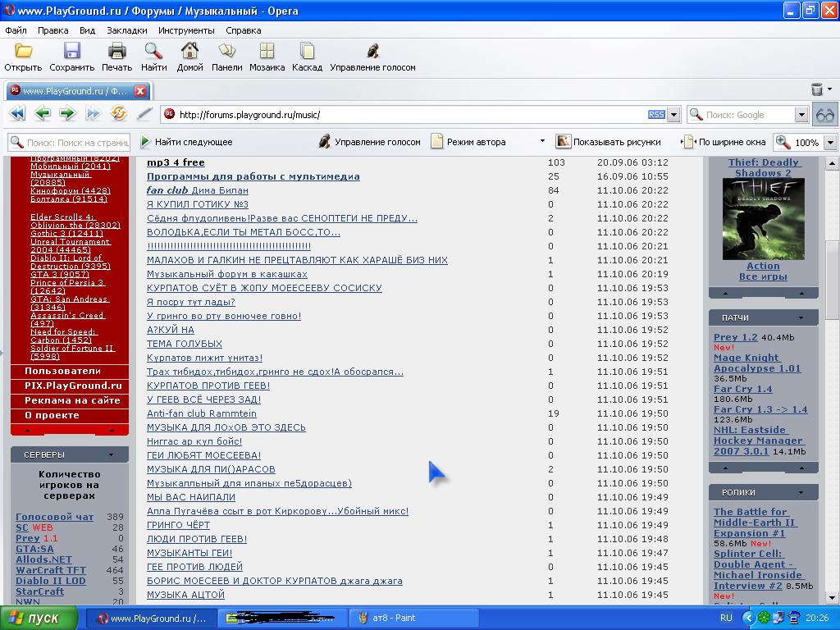The height and width of the screenshot is (630, 840).
Task: Click the Сохранить floppy disk icon
Action: 71,52
